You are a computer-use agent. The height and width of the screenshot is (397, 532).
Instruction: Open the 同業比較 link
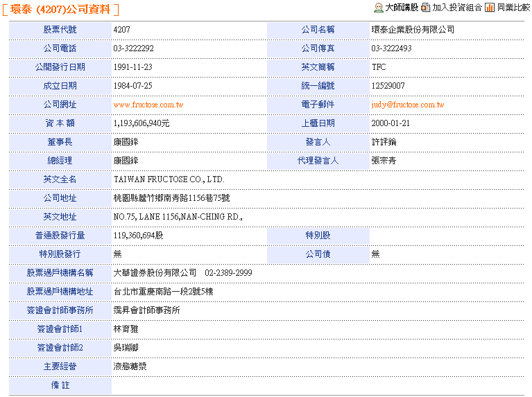click(514, 8)
